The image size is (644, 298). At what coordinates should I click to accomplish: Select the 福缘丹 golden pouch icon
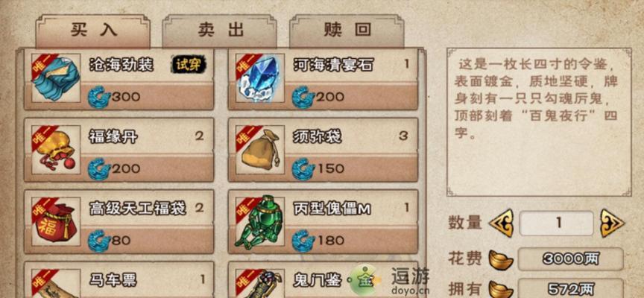[x=55, y=150]
